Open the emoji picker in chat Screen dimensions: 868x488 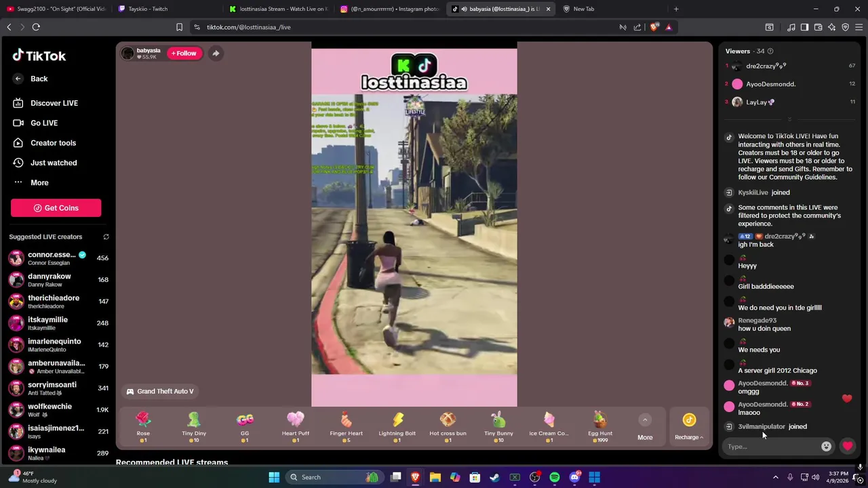pos(826,446)
